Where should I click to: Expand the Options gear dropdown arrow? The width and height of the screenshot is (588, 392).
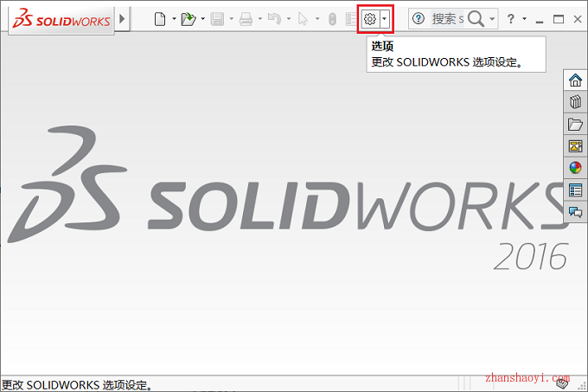pos(385,19)
